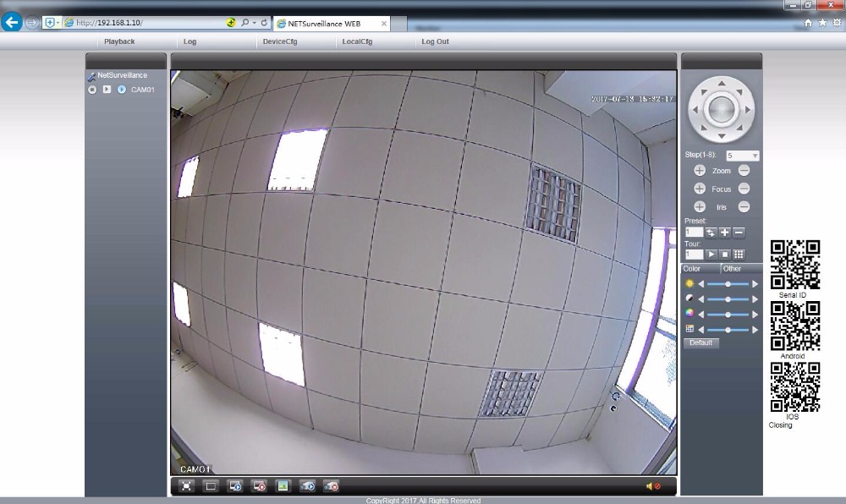Add a preset with the plus button
Viewport: 846px width, 504px height.
click(x=725, y=232)
